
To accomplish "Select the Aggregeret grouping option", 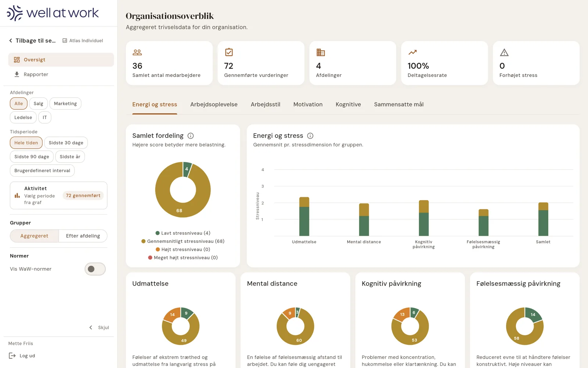I will click(x=35, y=236).
